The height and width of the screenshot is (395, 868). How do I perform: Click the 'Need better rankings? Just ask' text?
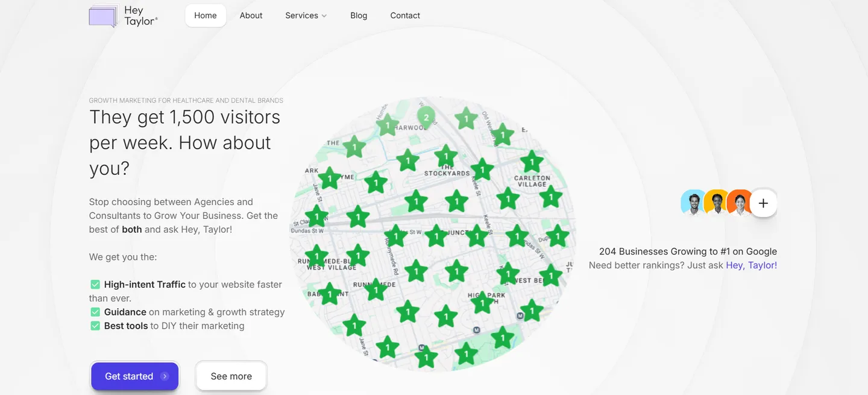pyautogui.click(x=656, y=265)
